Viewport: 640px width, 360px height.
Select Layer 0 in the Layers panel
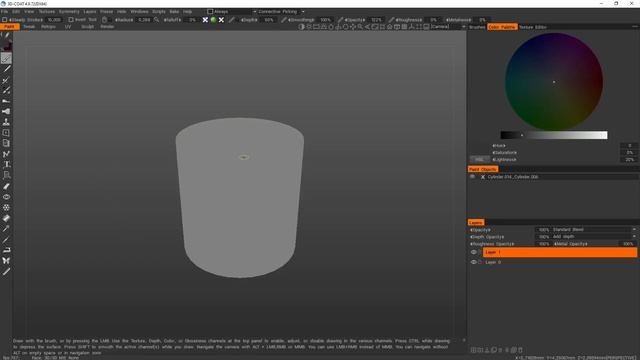pyautogui.click(x=560, y=262)
